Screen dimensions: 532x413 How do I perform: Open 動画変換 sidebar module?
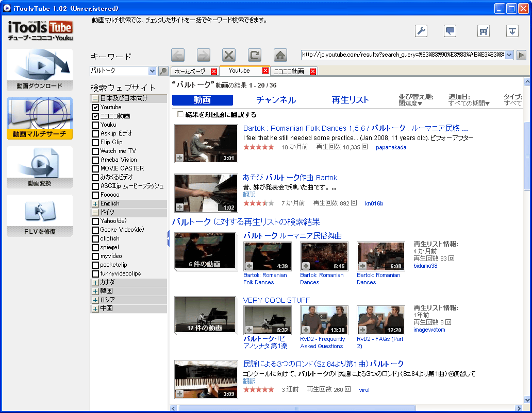(40, 167)
